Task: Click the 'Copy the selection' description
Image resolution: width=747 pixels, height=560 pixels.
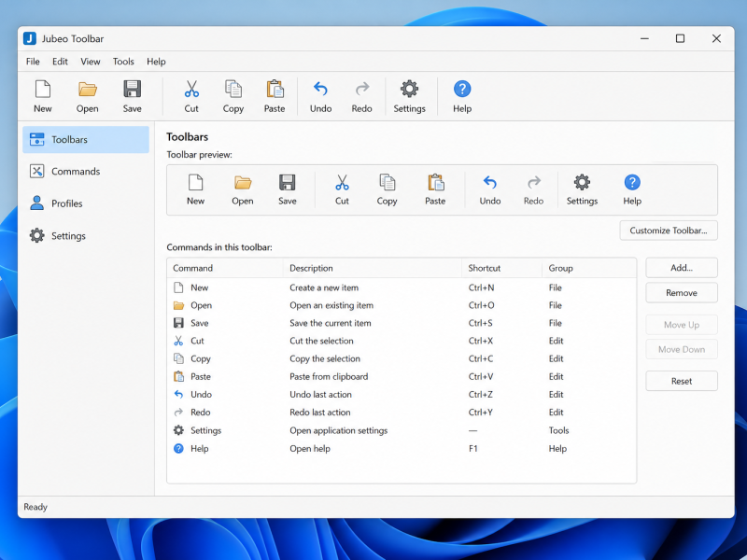Action: tap(325, 358)
